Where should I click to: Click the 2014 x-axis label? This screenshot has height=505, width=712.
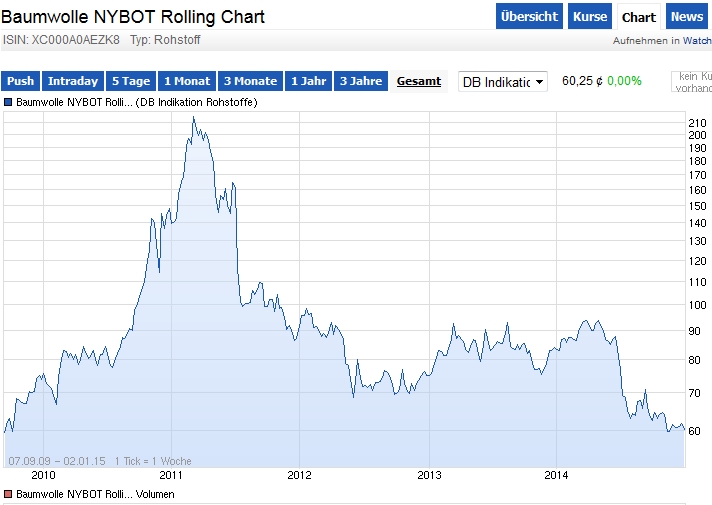coord(556,475)
